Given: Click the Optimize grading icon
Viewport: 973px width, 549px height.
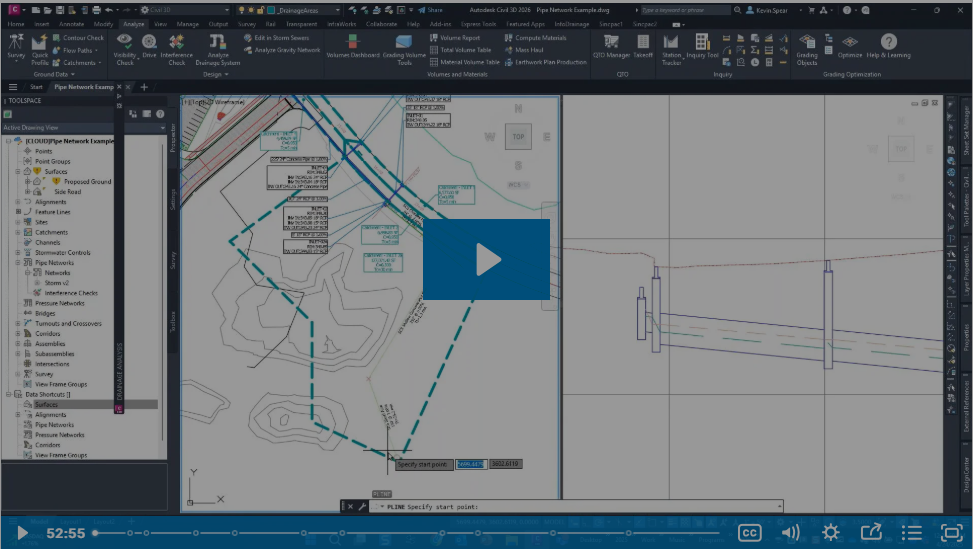Looking at the screenshot, I should click(850, 47).
